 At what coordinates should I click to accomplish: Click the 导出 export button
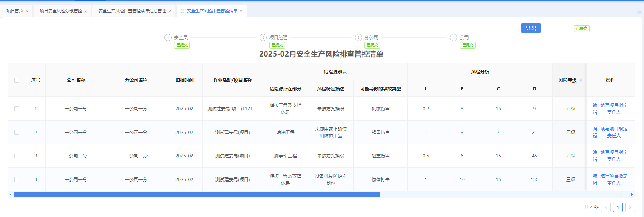[x=531, y=28]
